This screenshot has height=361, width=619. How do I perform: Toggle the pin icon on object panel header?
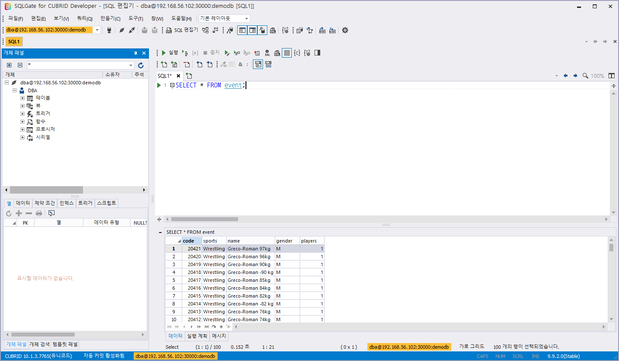click(135, 53)
